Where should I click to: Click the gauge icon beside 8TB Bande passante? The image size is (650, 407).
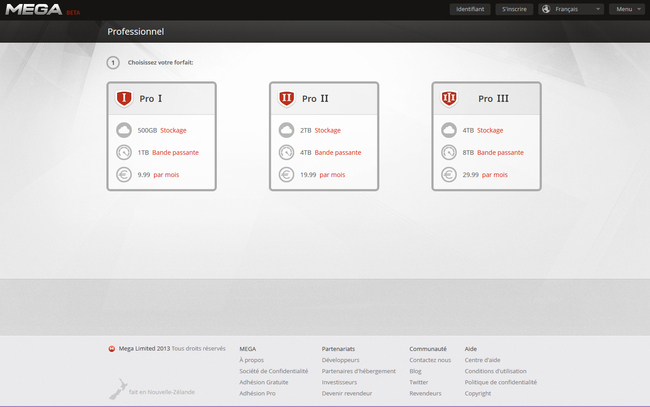pos(449,153)
